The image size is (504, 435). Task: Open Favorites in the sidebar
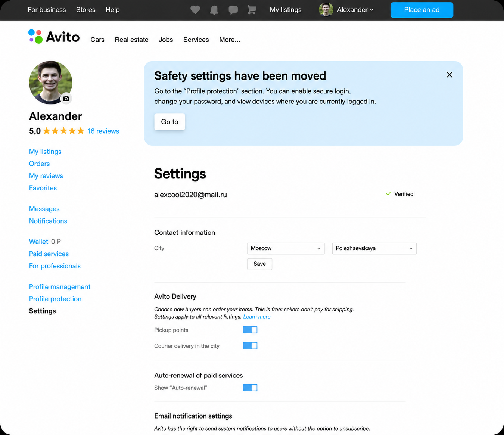click(43, 188)
